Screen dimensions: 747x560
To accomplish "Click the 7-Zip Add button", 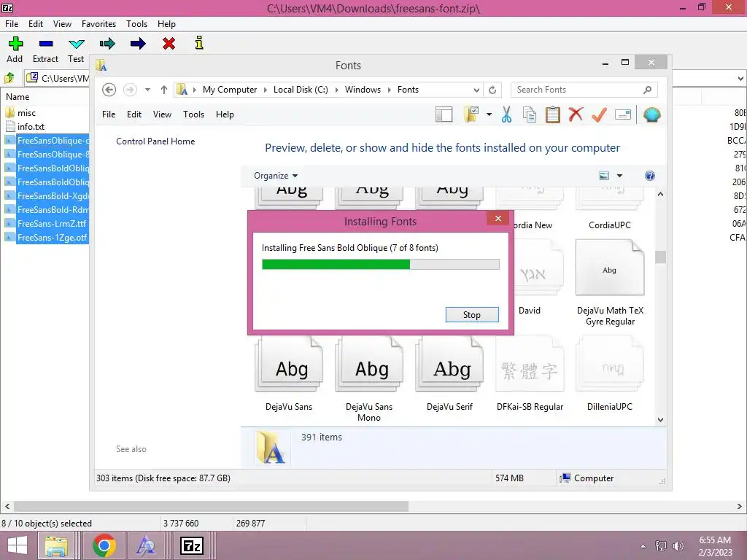I will [15, 50].
